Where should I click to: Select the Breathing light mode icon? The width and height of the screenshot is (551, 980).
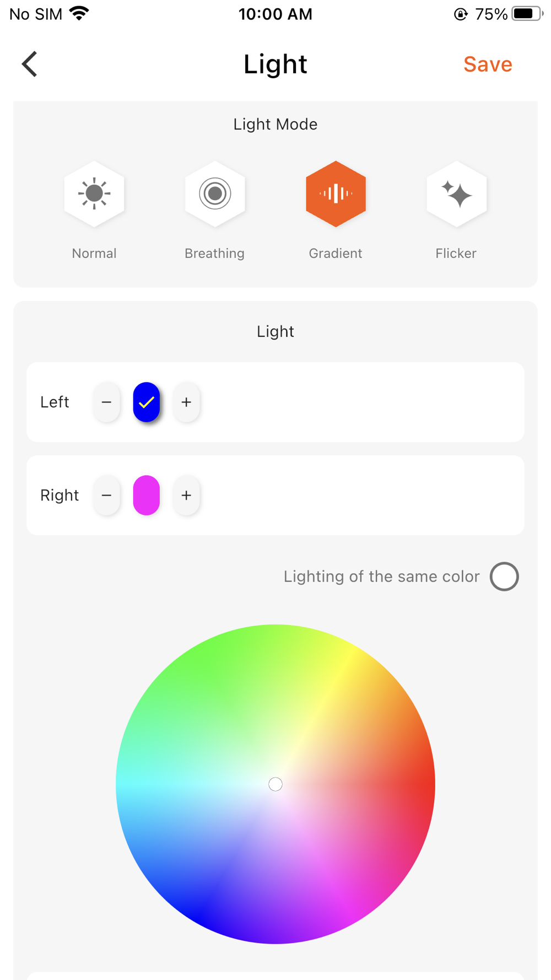(215, 193)
